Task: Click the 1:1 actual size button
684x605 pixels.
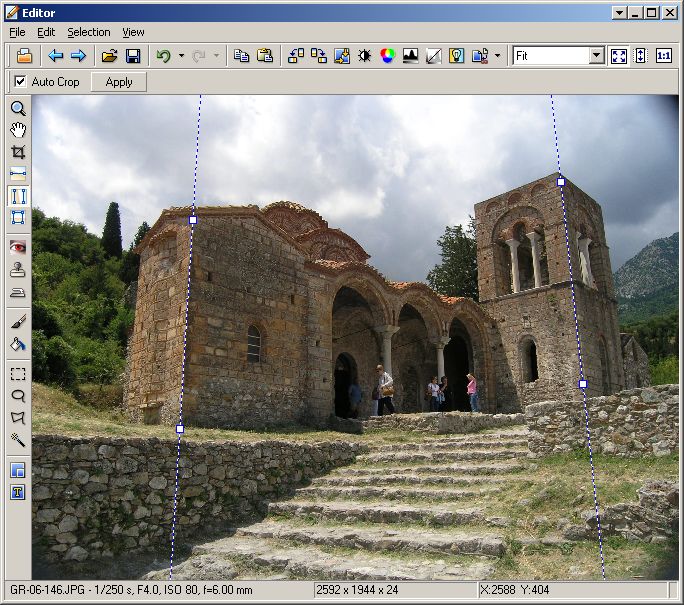Action: click(664, 56)
